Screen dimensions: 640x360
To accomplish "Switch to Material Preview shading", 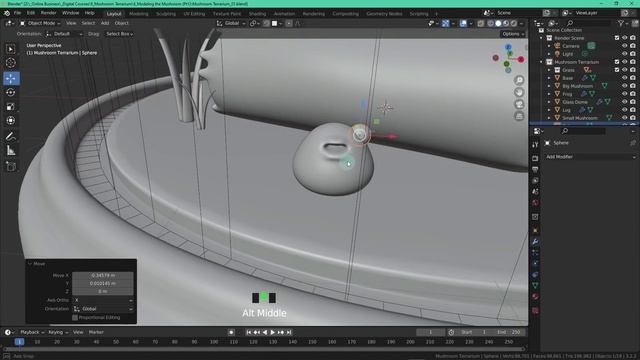I will (x=506, y=23).
